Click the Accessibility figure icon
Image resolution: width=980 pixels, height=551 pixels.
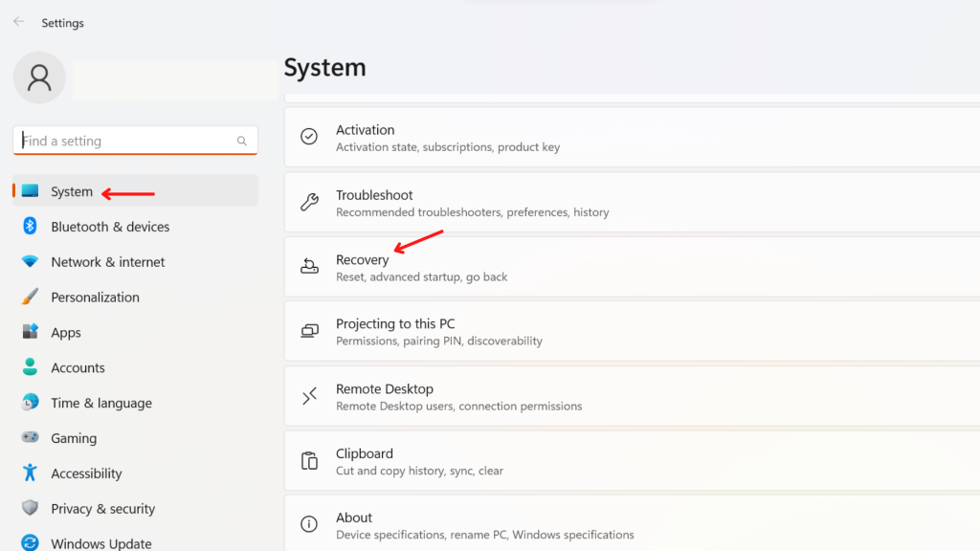[30, 473]
